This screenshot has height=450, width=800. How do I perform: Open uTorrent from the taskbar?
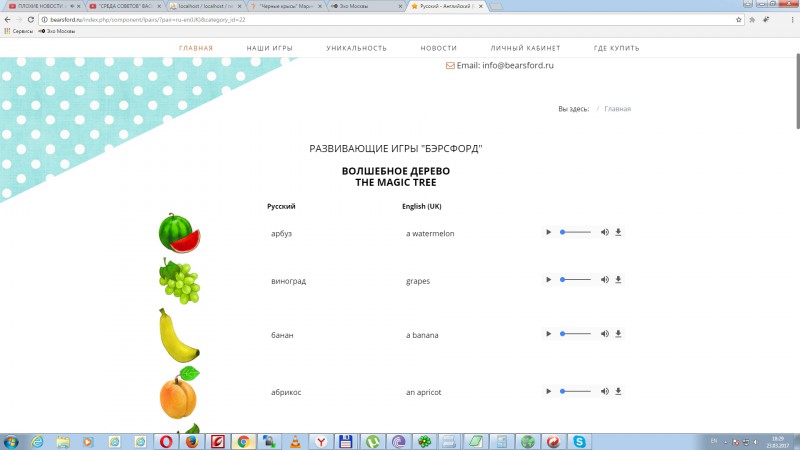coord(372,441)
